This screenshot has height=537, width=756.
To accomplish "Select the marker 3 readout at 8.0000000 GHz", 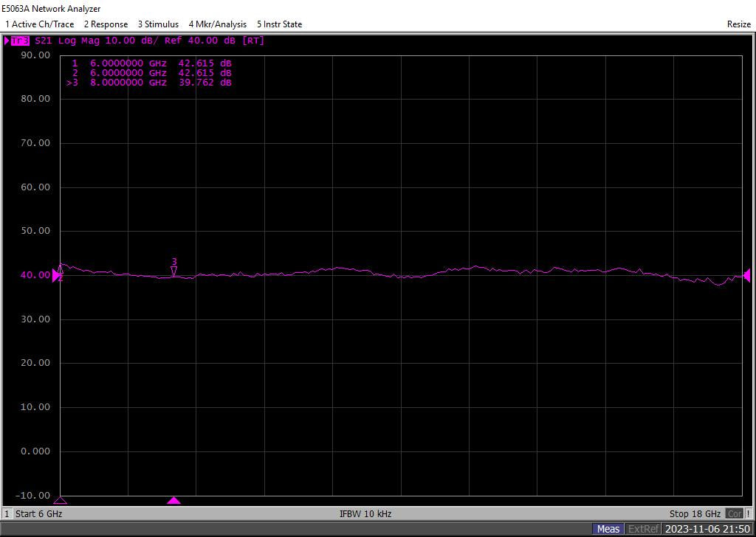I will coord(150,83).
